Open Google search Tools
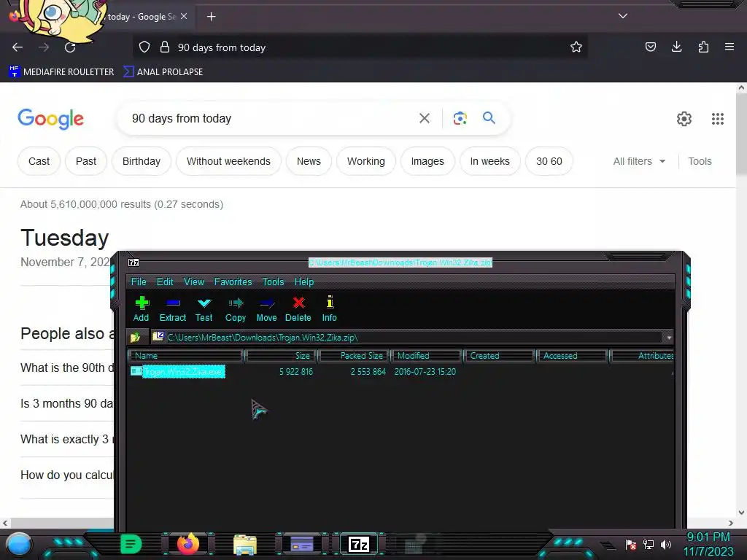The width and height of the screenshot is (747, 560). point(700,161)
